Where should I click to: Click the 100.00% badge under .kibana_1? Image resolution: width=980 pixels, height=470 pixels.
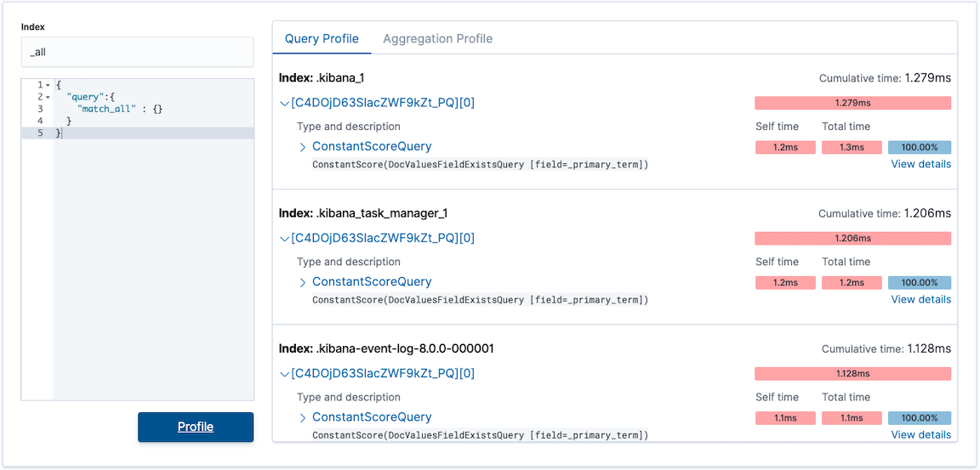click(x=919, y=147)
